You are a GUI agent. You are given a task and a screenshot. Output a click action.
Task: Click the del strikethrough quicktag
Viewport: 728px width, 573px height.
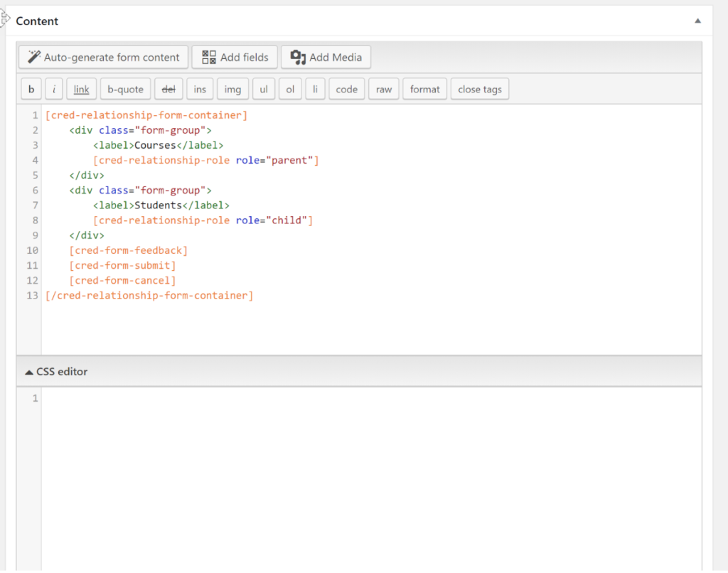point(168,90)
